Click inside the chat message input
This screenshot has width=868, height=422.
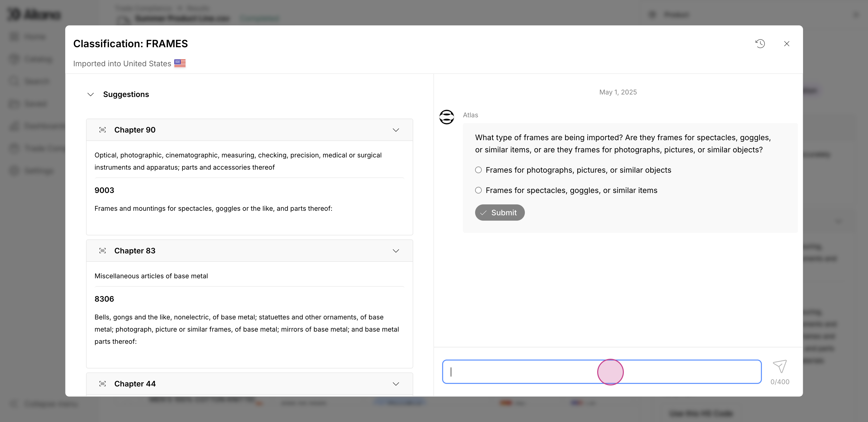pos(602,372)
